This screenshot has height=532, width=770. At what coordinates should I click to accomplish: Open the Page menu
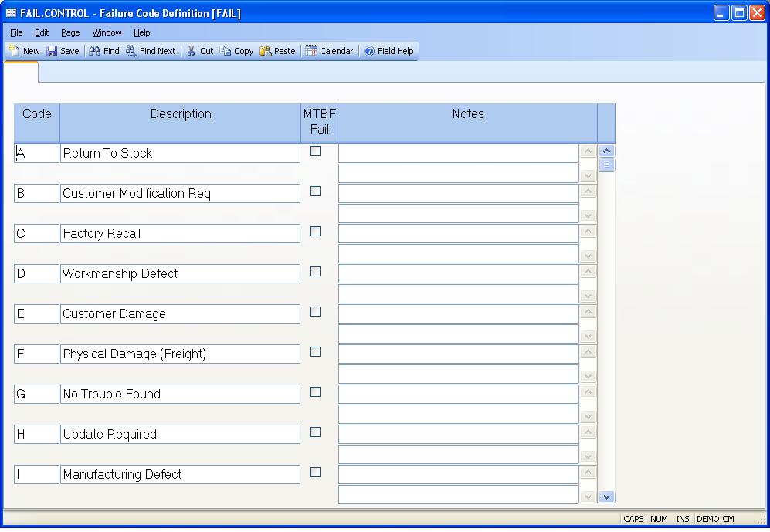(70, 32)
